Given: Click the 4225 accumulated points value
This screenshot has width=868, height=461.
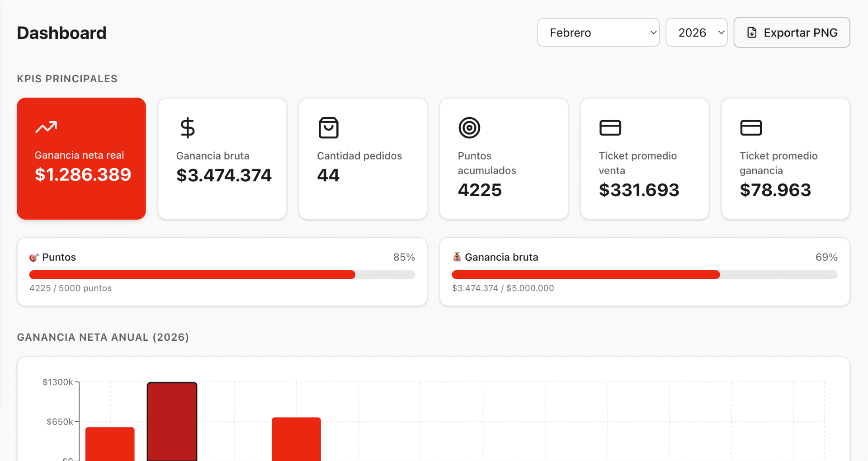Looking at the screenshot, I should [x=480, y=190].
